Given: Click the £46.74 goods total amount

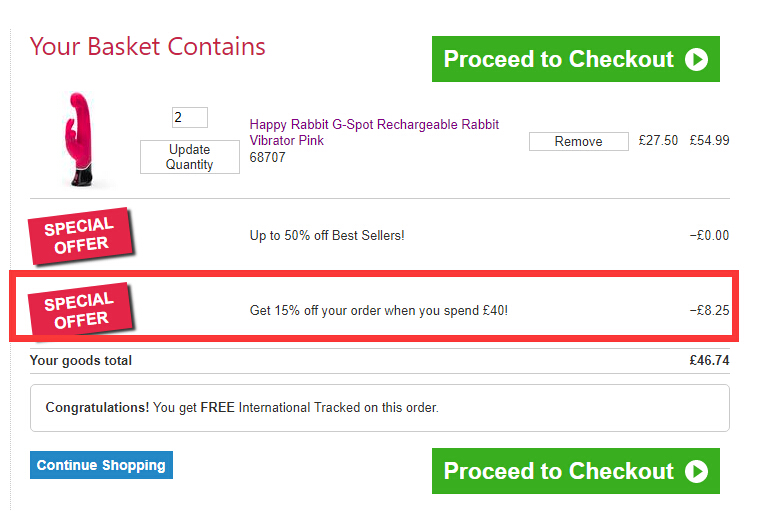Looking at the screenshot, I should point(709,360).
